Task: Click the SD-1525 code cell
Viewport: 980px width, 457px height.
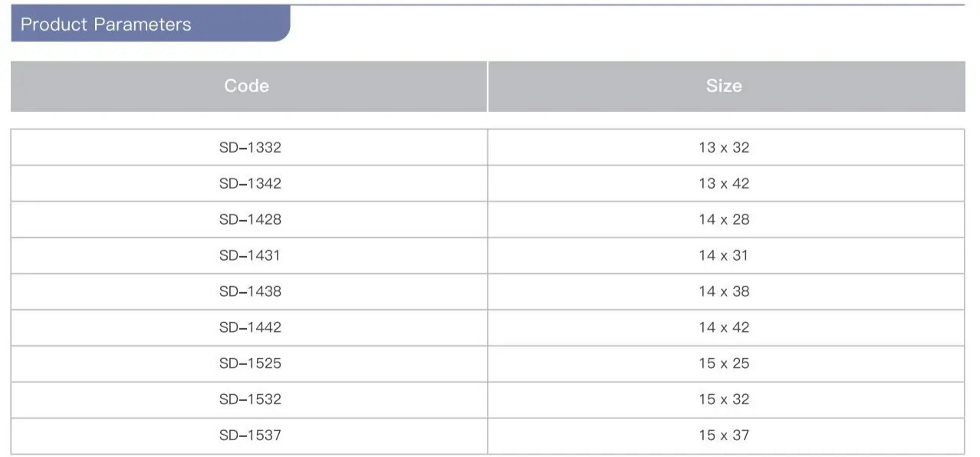Action: tap(250, 363)
